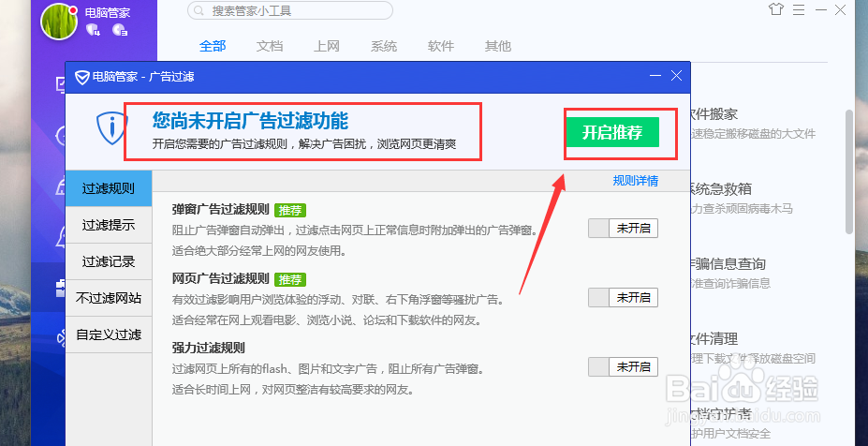Image resolution: width=868 pixels, height=446 pixels.
Task: Click the shield logo in the ad filter title bar
Action: pos(81,77)
